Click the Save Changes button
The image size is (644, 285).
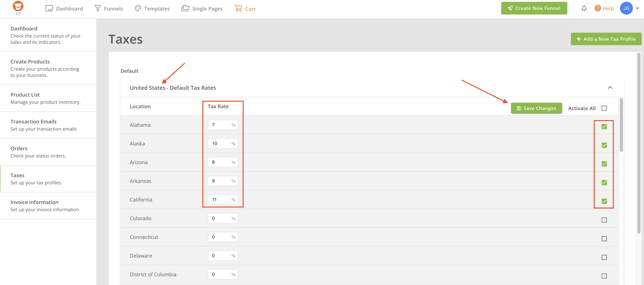(x=536, y=108)
